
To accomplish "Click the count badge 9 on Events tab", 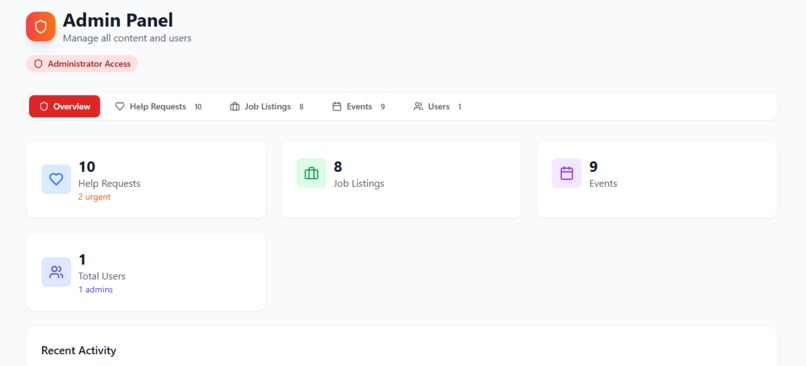I will 382,107.
